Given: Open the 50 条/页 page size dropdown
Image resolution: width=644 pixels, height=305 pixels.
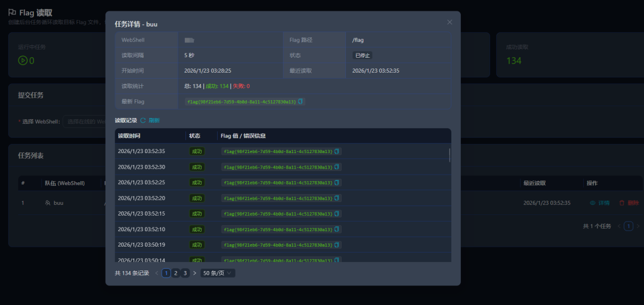Looking at the screenshot, I should (x=218, y=273).
